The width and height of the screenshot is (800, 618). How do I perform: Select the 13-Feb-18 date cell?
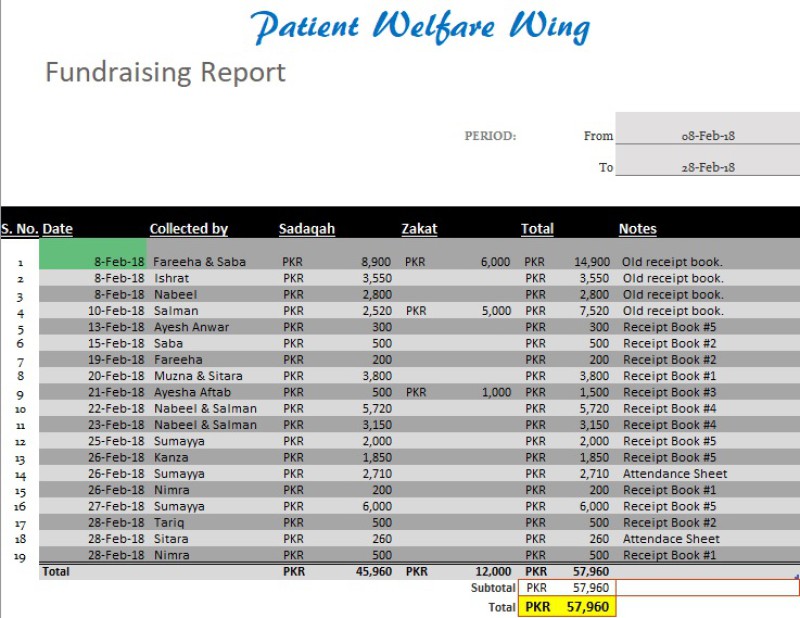(x=115, y=327)
